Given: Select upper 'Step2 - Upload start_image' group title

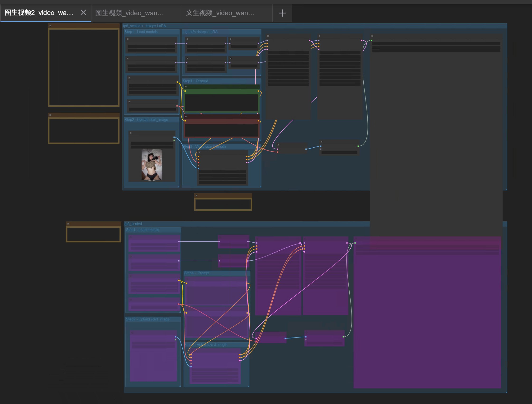Looking at the screenshot, I should pyautogui.click(x=146, y=120).
